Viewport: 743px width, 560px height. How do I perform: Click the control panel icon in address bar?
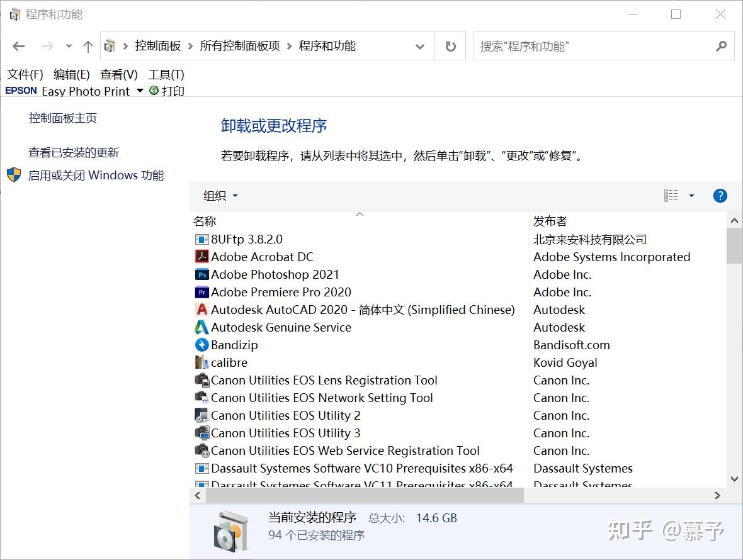click(x=110, y=46)
